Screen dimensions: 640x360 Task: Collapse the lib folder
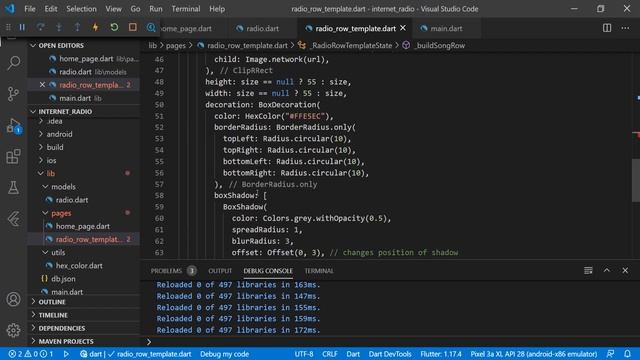51,173
